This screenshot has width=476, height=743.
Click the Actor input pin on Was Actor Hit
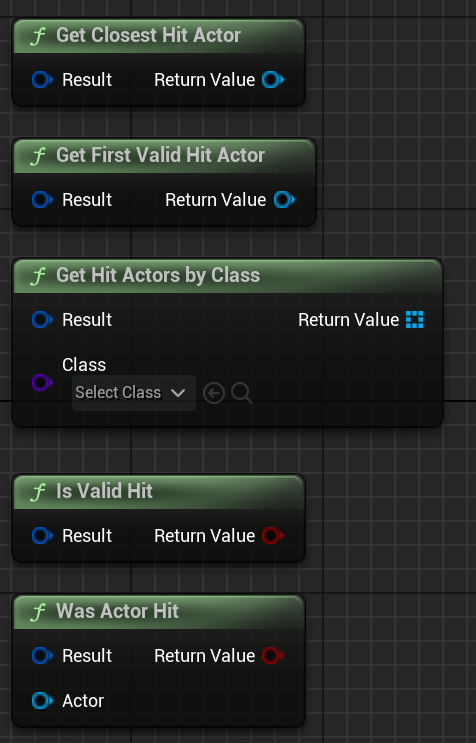42,701
